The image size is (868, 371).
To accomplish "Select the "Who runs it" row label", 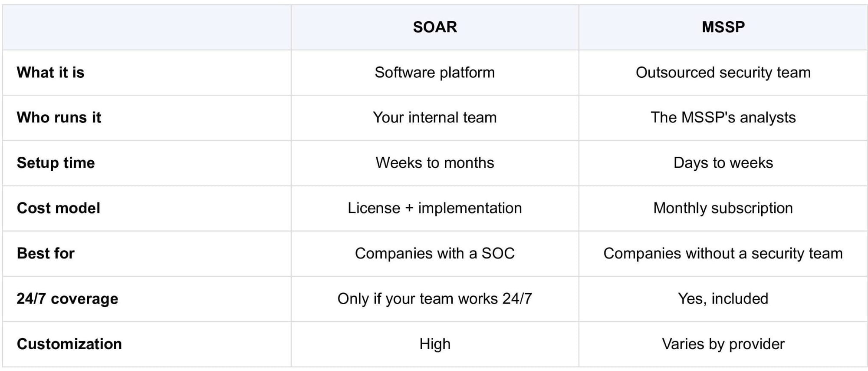I will [59, 118].
